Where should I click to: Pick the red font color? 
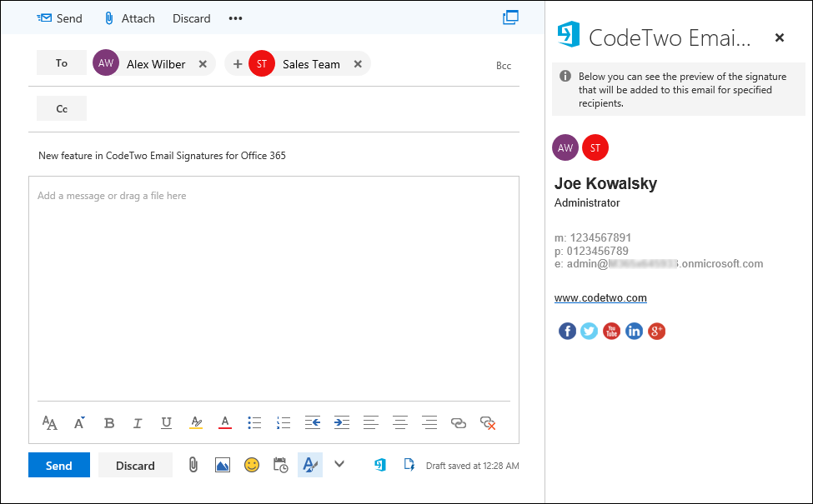point(225,422)
